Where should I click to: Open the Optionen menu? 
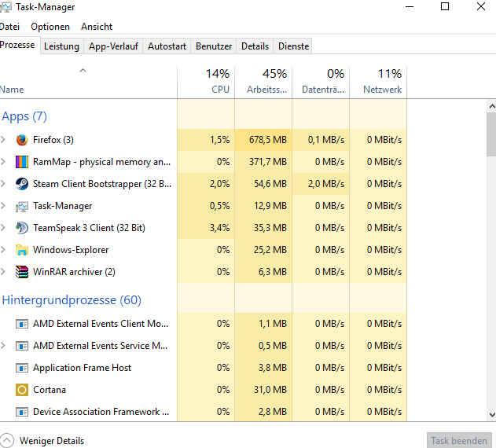click(x=50, y=27)
